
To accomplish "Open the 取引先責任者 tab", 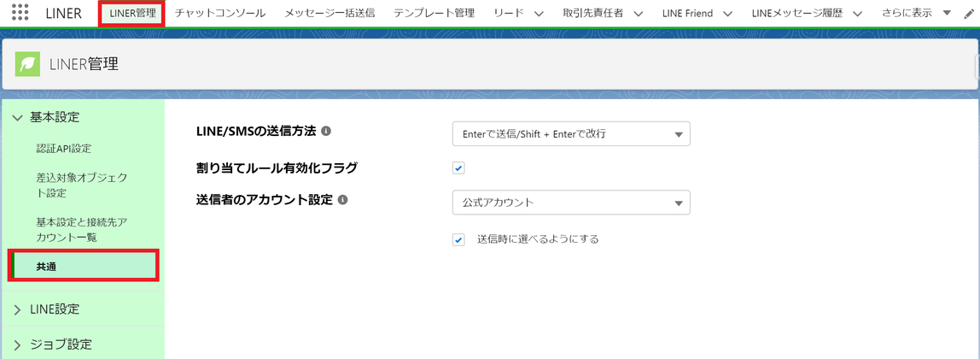I will click(592, 13).
